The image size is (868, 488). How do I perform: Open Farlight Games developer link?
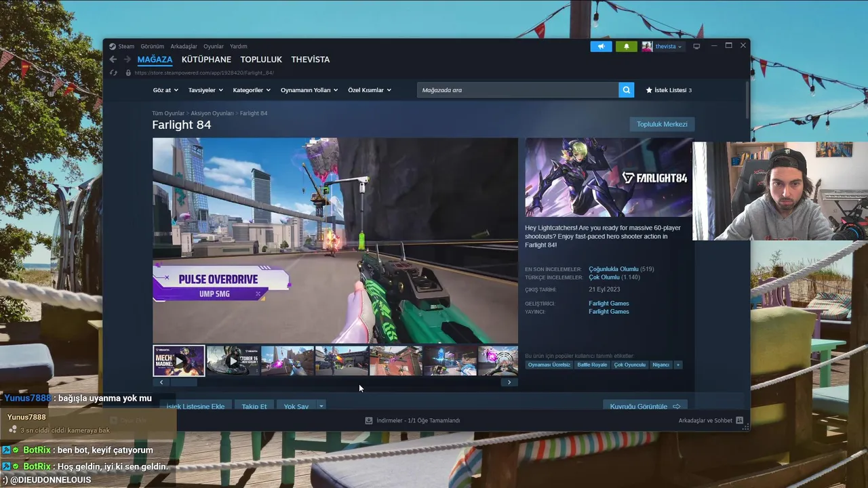(x=609, y=304)
